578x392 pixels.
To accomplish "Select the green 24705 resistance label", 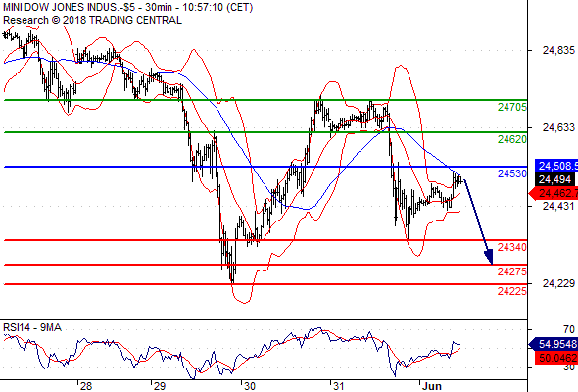I will (512, 108).
